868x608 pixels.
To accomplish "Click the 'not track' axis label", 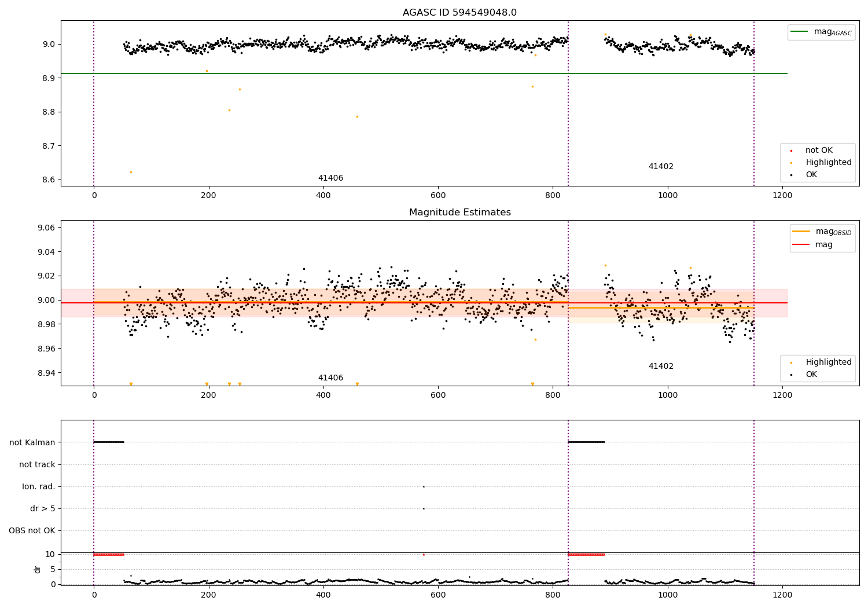I will click(37, 464).
